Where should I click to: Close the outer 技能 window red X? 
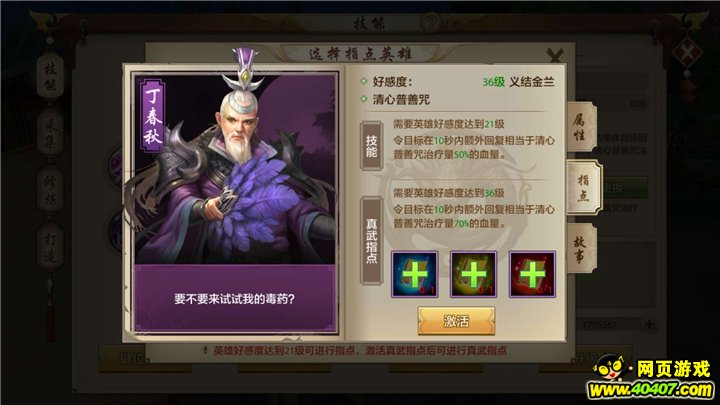(686, 52)
